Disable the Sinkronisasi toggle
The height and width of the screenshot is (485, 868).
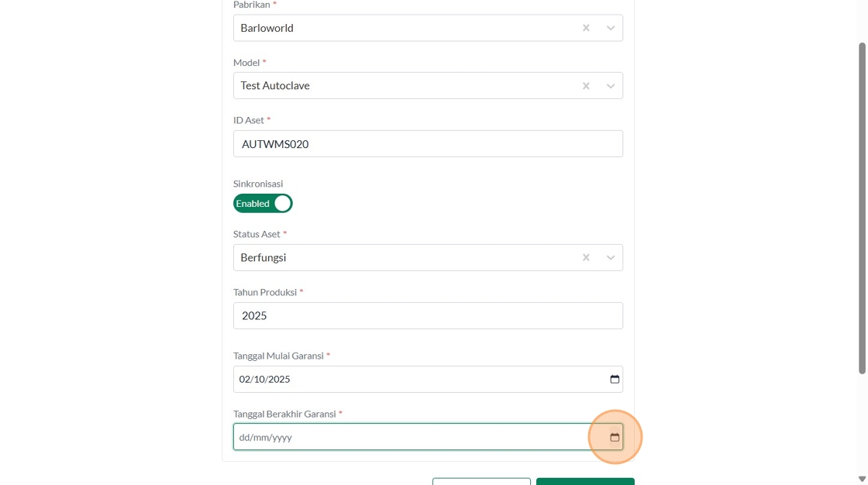point(263,204)
